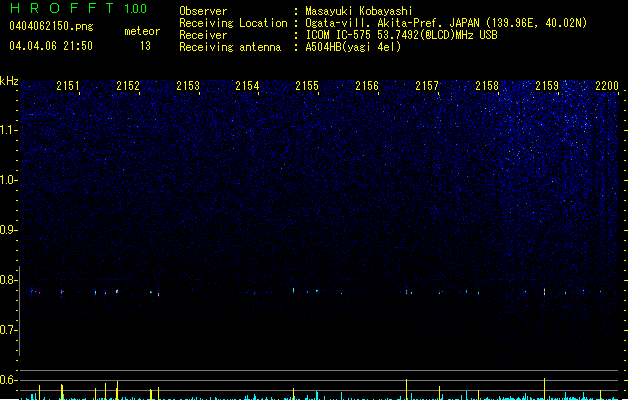The image size is (629, 400).
Task: Click ICOM IC-575 receiver description
Action: point(401,35)
